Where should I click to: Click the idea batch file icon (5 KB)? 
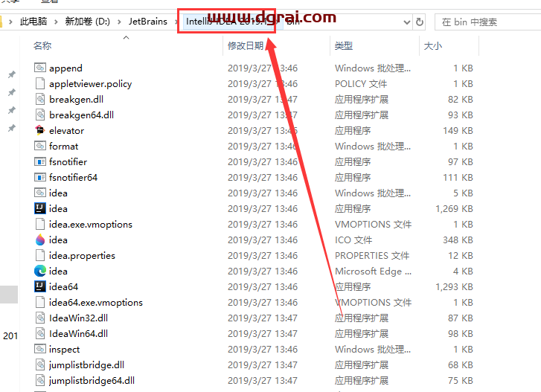point(40,193)
